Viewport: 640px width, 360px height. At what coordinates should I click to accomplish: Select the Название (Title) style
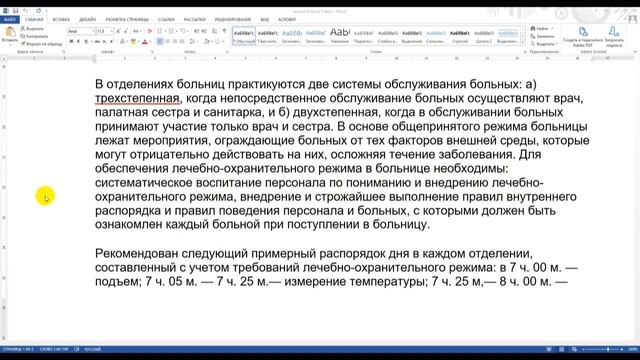point(340,36)
